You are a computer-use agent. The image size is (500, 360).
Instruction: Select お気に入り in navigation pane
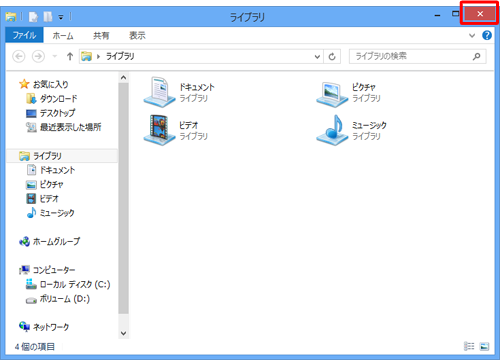44,84
